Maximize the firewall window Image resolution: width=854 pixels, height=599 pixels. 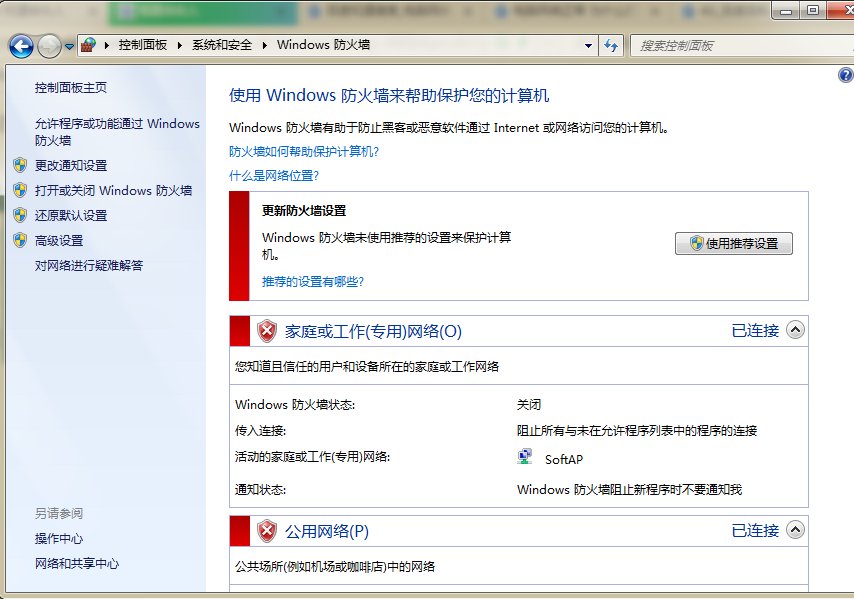813,11
